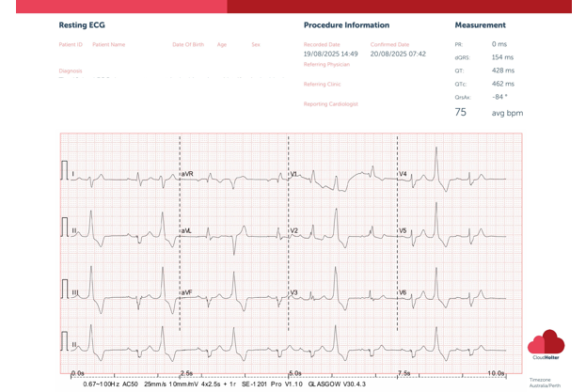Click the Reporting Cardiologist field
This screenshot has height=392, width=586.
click(x=331, y=103)
